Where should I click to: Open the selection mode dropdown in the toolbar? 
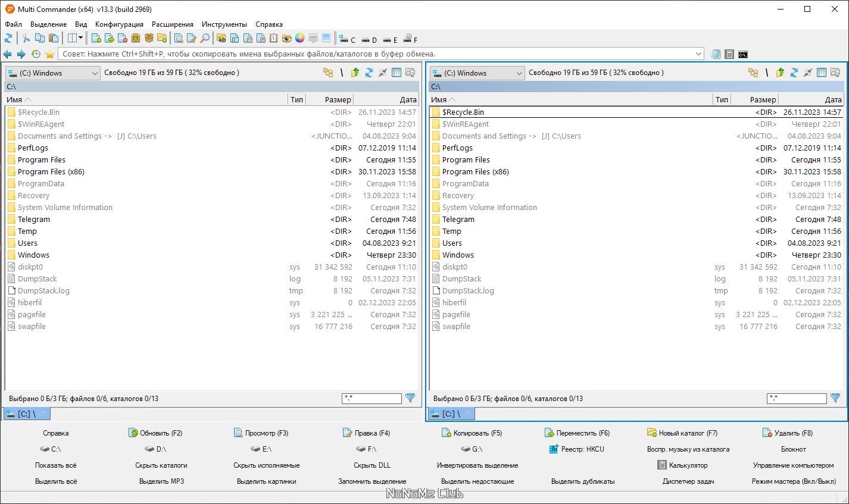pos(76,38)
